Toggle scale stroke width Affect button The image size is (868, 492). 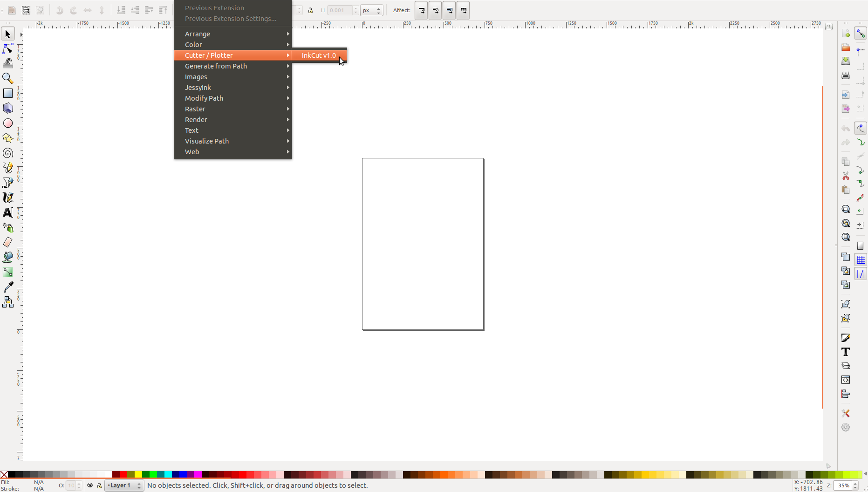click(x=421, y=10)
